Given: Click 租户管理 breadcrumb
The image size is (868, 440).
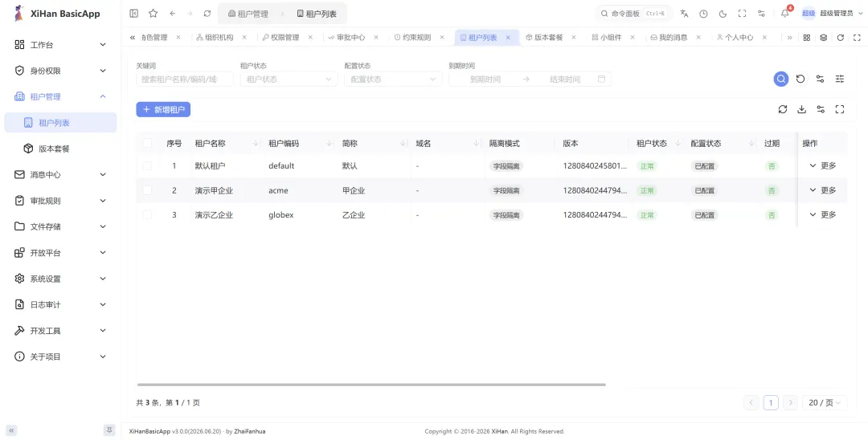Looking at the screenshot, I should click(248, 14).
